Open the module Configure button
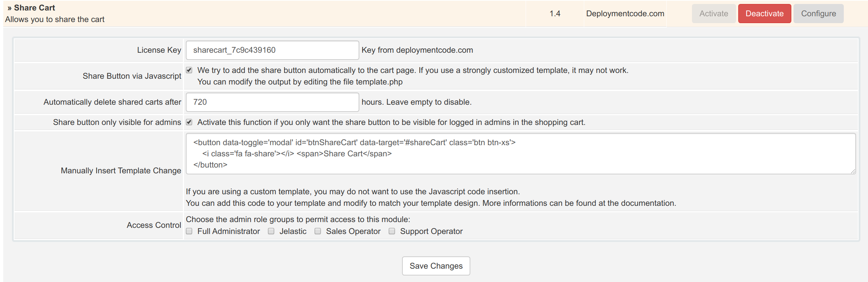The width and height of the screenshot is (868, 282). (818, 14)
